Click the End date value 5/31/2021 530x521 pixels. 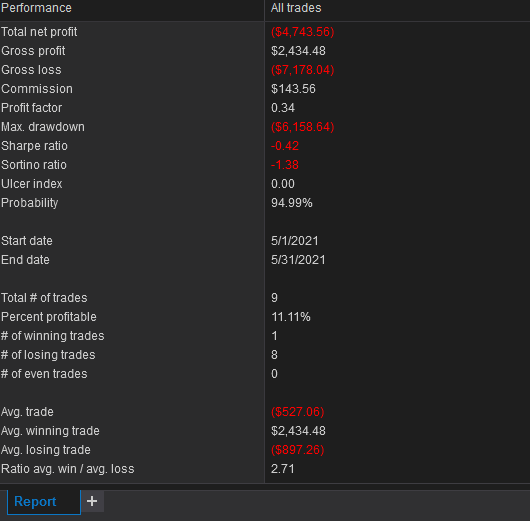tap(298, 260)
